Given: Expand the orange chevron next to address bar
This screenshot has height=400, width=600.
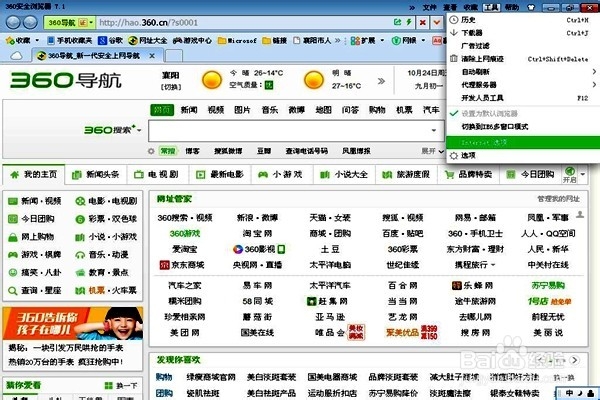Looking at the screenshot, I should tap(437, 23).
